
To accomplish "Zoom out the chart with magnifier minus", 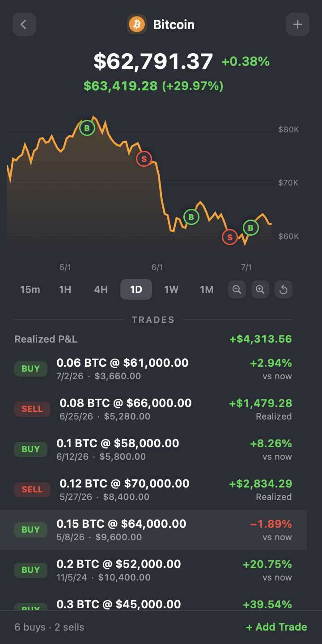I will (237, 289).
